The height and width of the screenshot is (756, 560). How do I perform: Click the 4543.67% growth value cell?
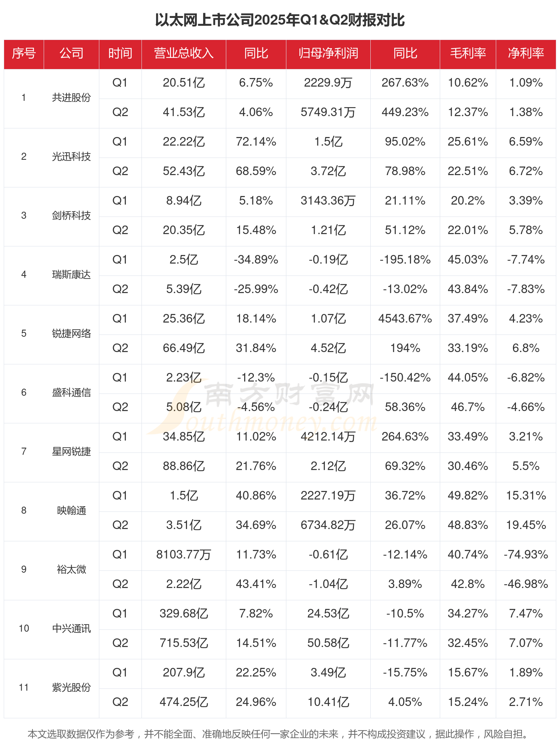pyautogui.click(x=405, y=319)
